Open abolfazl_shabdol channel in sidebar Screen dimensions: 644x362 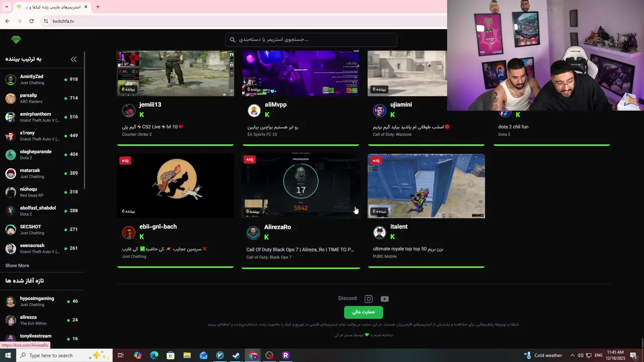click(x=43, y=211)
